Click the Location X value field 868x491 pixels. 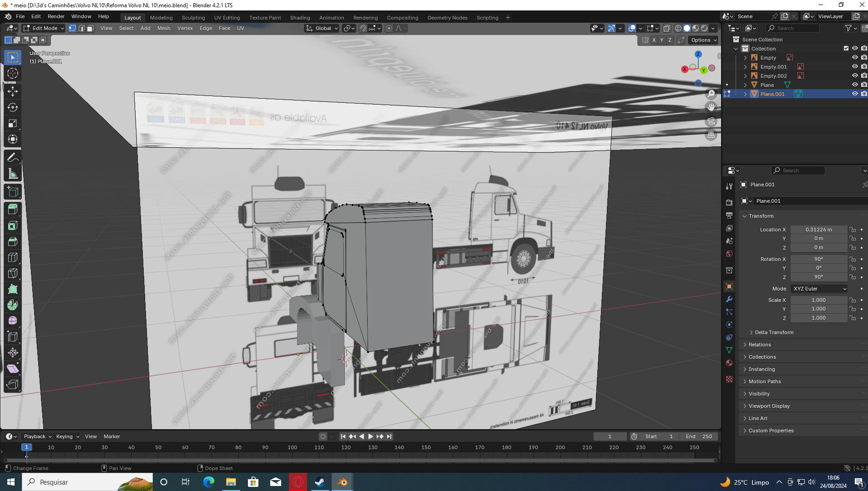click(x=819, y=230)
